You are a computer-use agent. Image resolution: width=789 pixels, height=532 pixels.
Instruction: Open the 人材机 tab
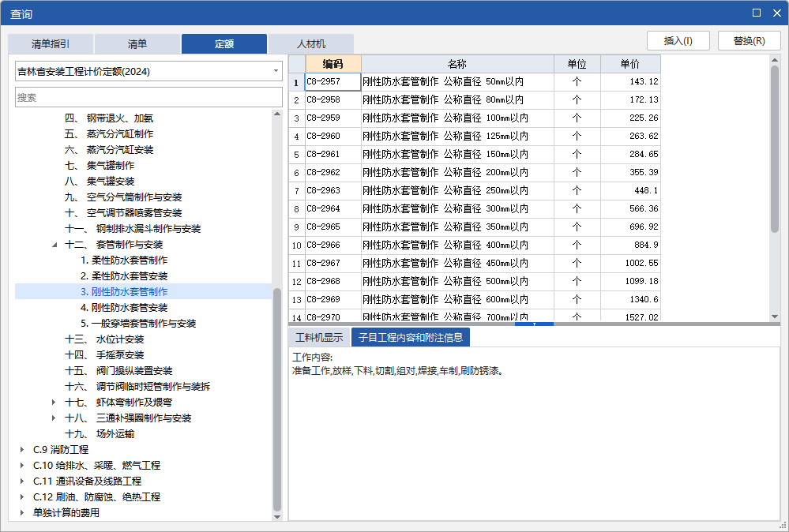310,44
